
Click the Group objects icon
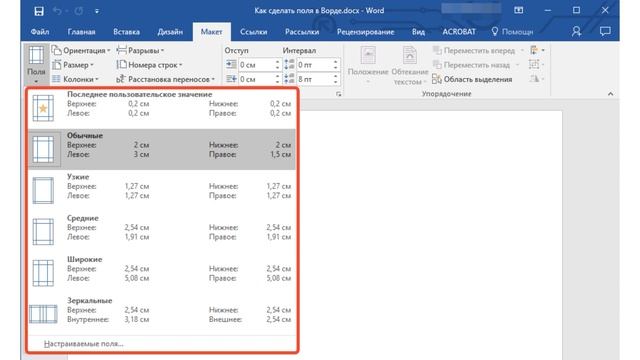536,64
